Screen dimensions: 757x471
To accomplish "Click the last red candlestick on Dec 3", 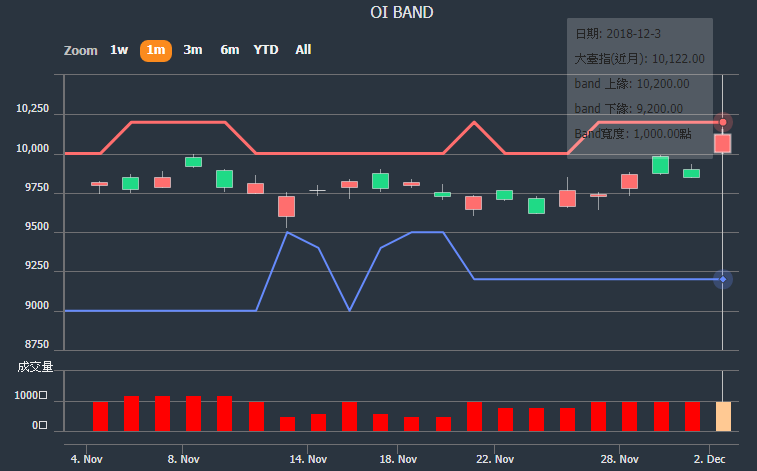I will pos(722,143).
